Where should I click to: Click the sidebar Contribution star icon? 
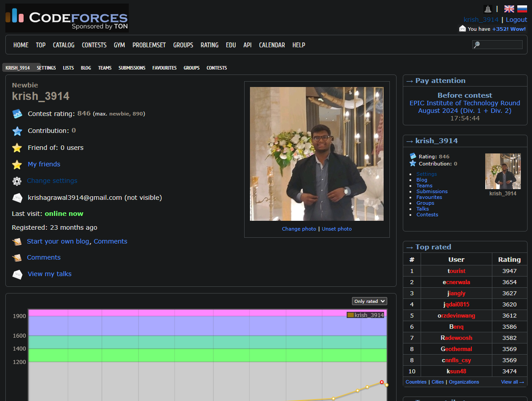point(413,163)
